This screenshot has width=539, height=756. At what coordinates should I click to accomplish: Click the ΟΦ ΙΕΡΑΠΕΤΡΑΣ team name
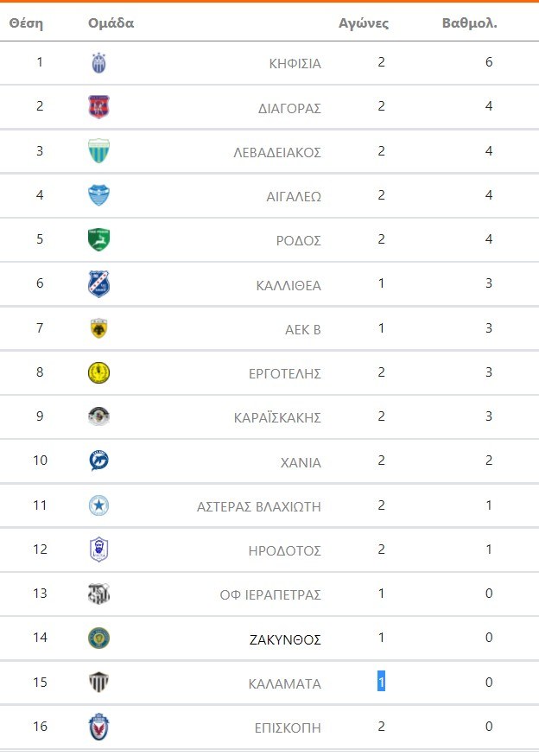270,594
